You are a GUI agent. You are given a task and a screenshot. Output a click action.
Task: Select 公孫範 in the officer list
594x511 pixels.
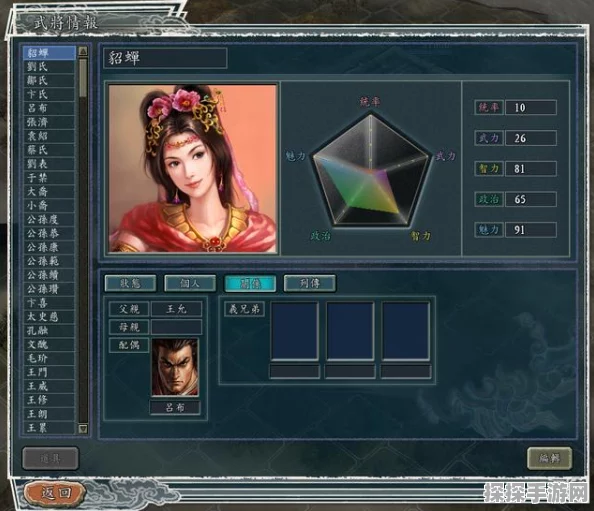(49, 261)
